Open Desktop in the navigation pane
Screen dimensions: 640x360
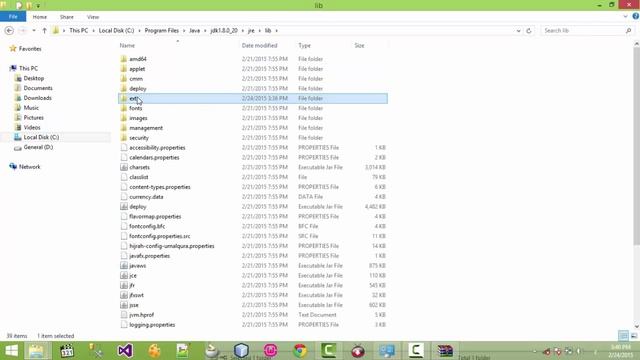click(33, 78)
